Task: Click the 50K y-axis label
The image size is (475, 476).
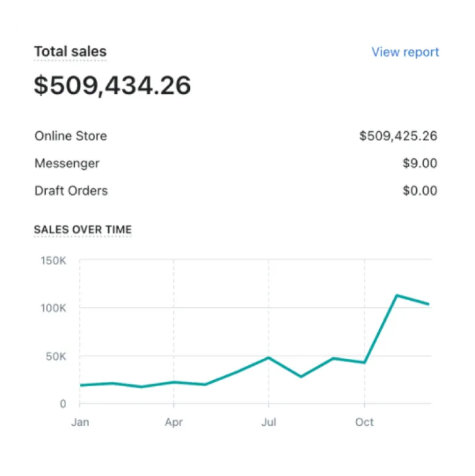Action: [x=56, y=357]
